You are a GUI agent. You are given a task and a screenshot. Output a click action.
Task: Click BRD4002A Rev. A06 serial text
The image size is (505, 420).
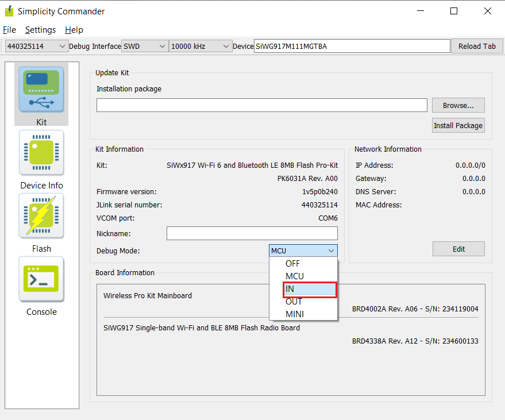(x=415, y=309)
